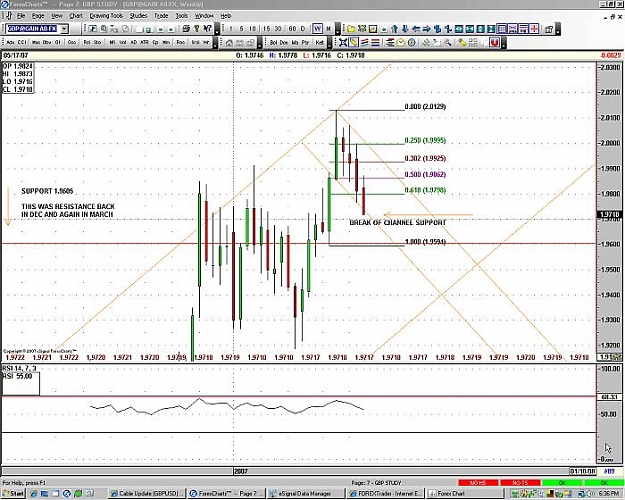The width and height of the screenshot is (625, 500).
Task: Open the View menu
Action: tap(57, 16)
